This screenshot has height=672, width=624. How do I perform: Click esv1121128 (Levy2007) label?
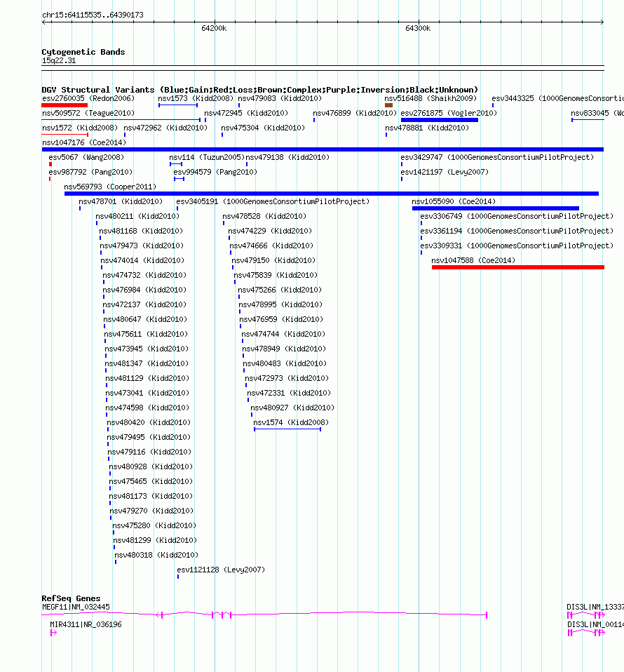(x=221, y=570)
